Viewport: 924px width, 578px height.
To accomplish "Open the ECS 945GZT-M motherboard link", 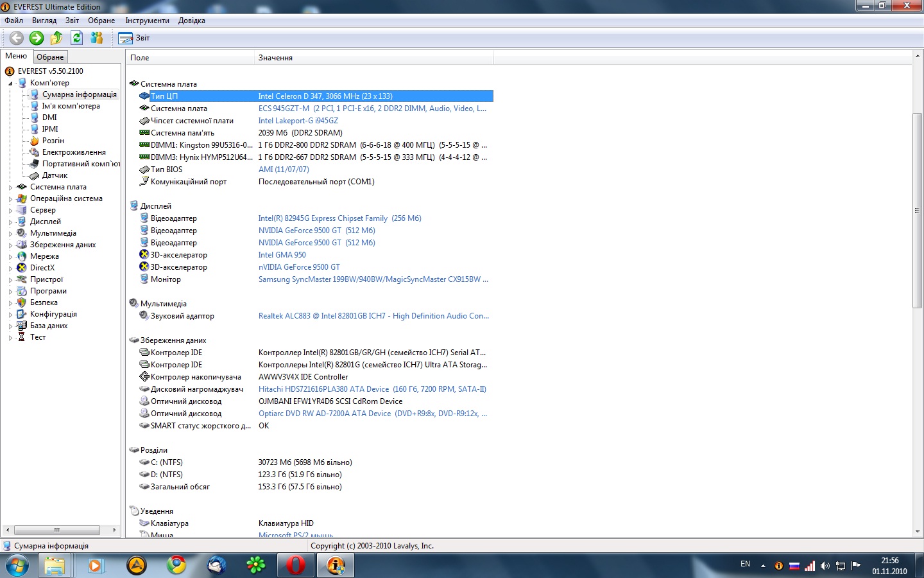I will (372, 109).
